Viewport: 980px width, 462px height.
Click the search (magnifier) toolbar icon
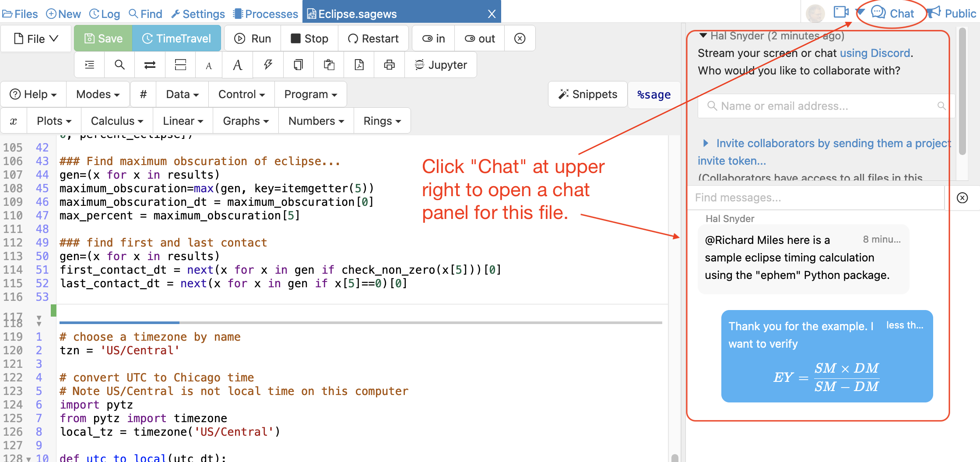(x=119, y=65)
